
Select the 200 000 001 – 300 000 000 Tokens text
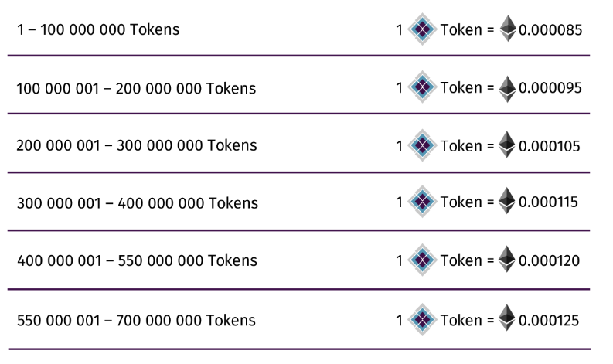(x=136, y=146)
